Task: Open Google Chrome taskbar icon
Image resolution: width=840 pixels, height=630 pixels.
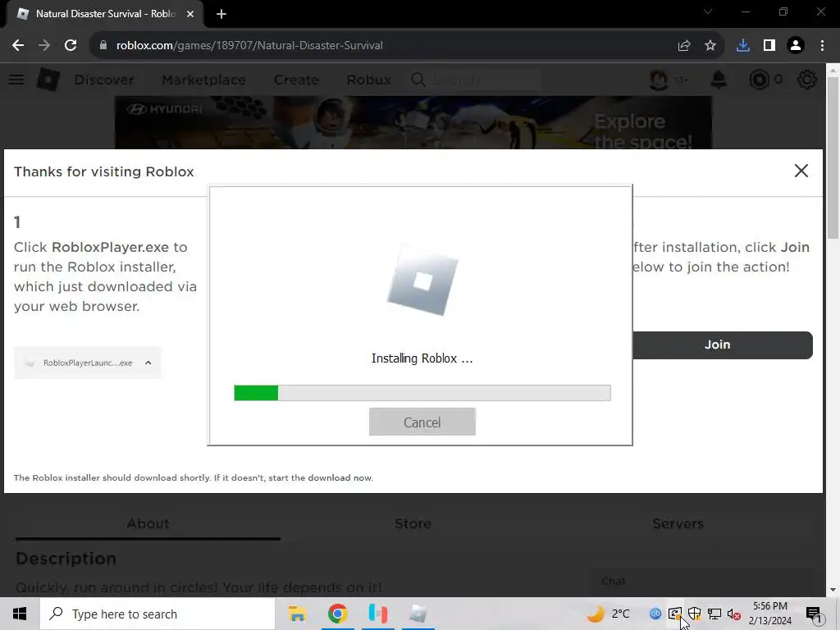Action: (x=337, y=614)
